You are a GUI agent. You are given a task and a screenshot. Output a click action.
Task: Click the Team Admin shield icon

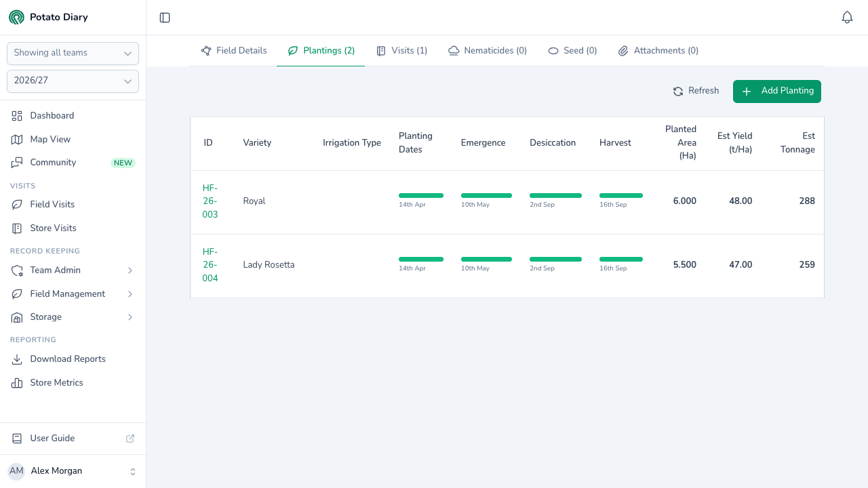17,270
